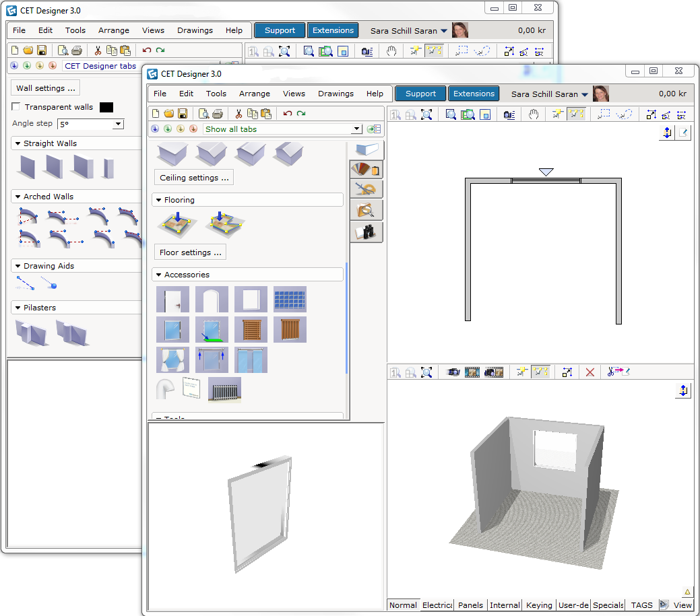Click the first pilaster icon in back window
The width and height of the screenshot is (700, 616).
click(x=31, y=333)
